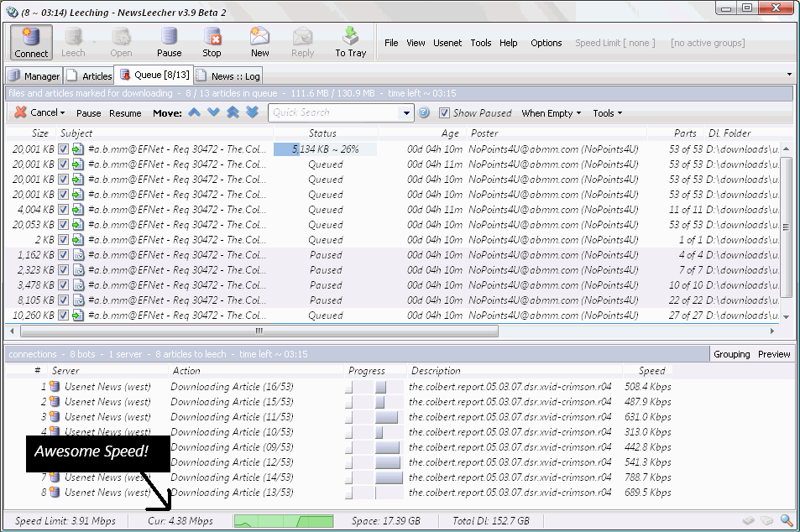Uncheck the checkbox on the 4,004 KB row
The image size is (800, 532).
(x=63, y=210)
